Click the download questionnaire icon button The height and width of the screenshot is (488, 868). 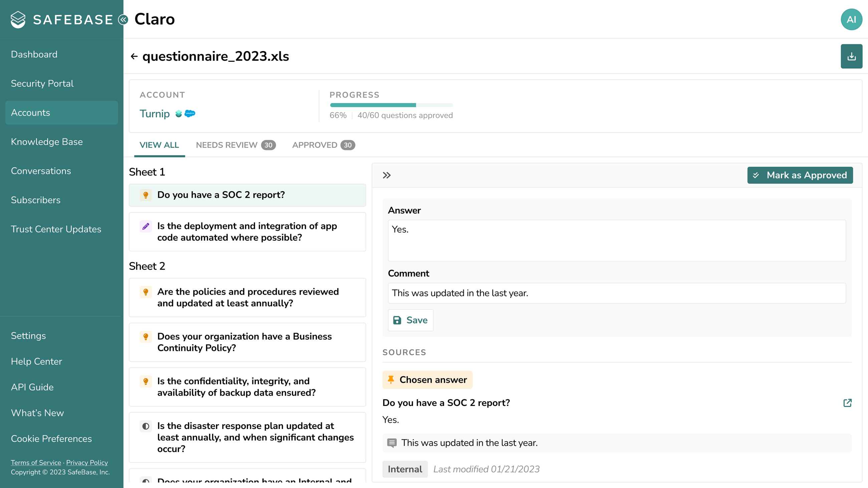coord(851,56)
